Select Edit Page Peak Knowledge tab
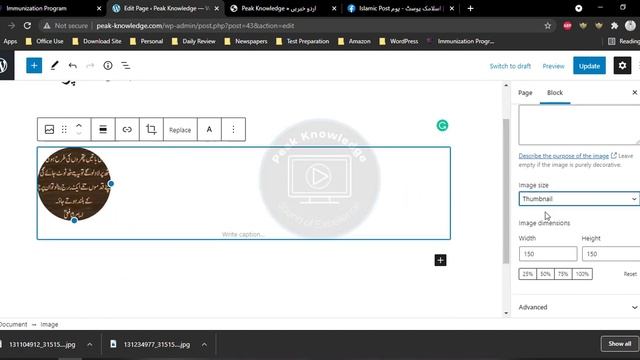The width and height of the screenshot is (640, 360). coord(166,8)
